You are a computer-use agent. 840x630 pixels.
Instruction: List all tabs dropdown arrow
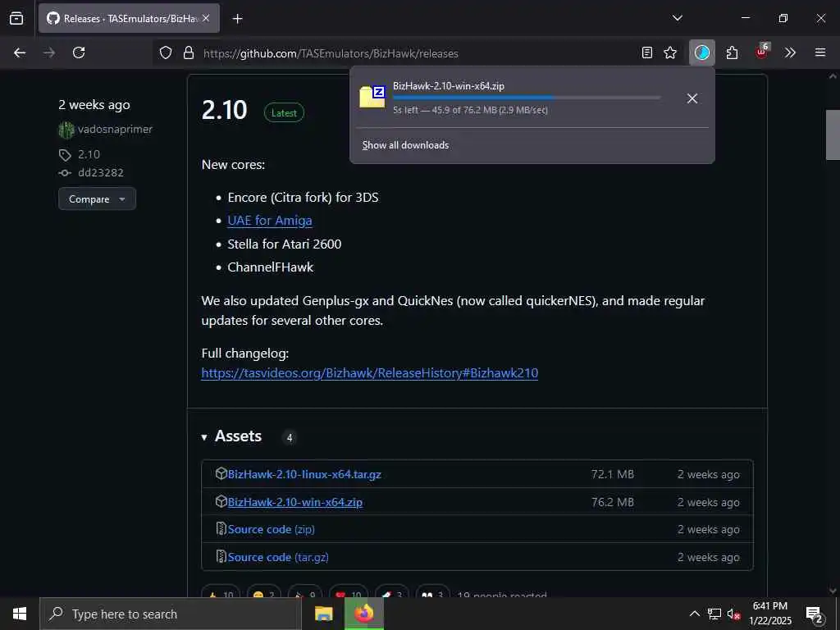tap(678, 18)
